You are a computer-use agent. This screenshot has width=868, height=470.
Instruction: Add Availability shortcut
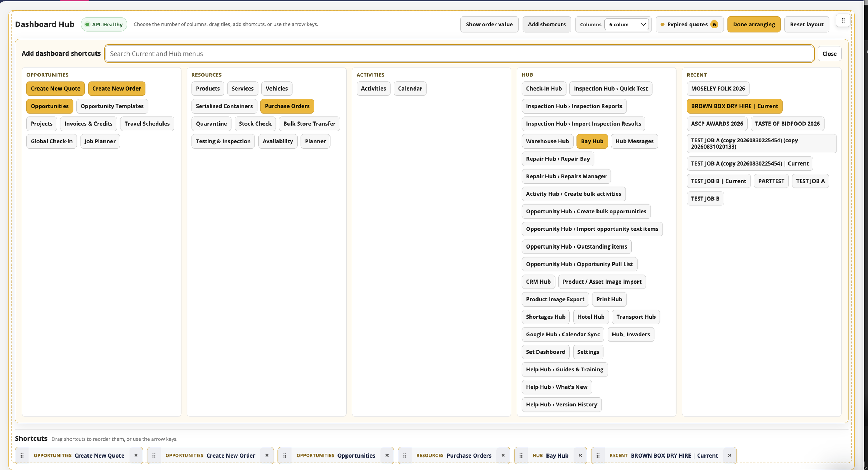pyautogui.click(x=278, y=141)
